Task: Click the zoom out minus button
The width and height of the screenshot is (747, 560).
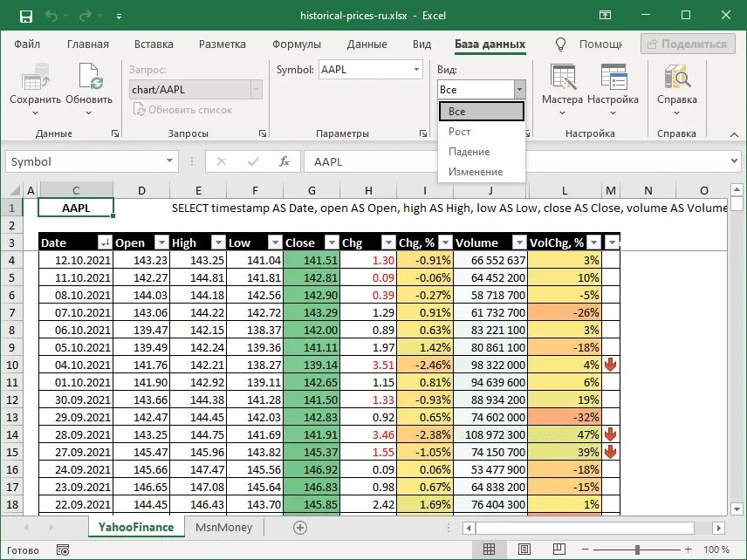Action: coord(585,550)
